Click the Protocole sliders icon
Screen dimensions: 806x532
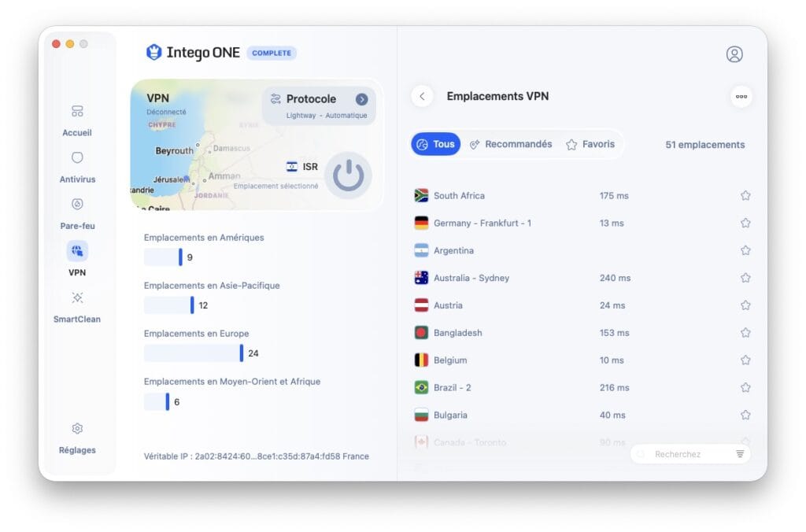point(275,98)
